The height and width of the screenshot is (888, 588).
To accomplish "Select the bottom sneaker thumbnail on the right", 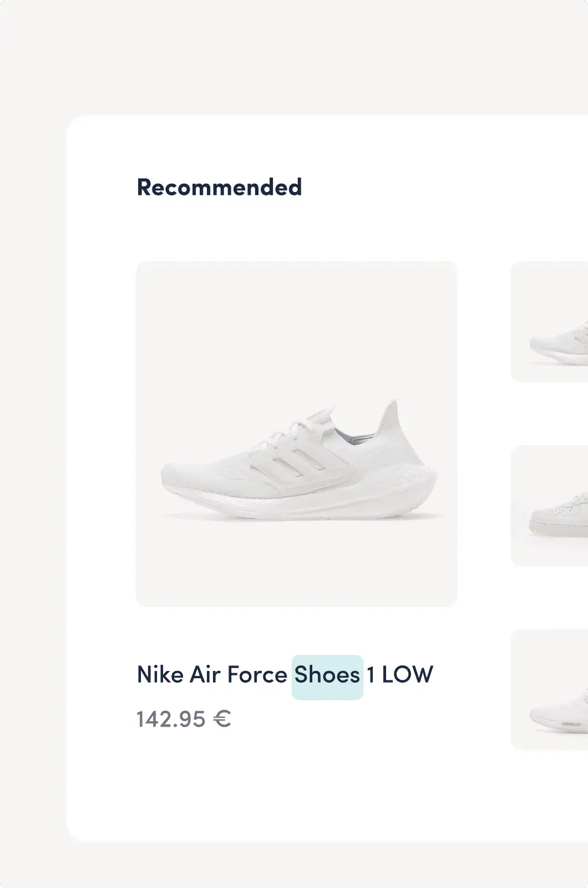I will pos(549,690).
